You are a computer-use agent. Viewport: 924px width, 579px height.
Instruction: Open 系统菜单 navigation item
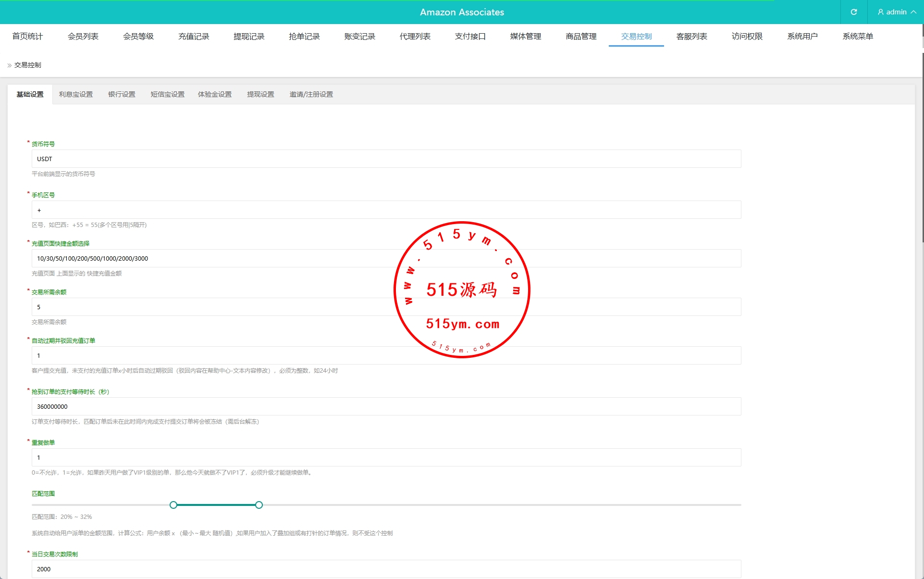857,37
